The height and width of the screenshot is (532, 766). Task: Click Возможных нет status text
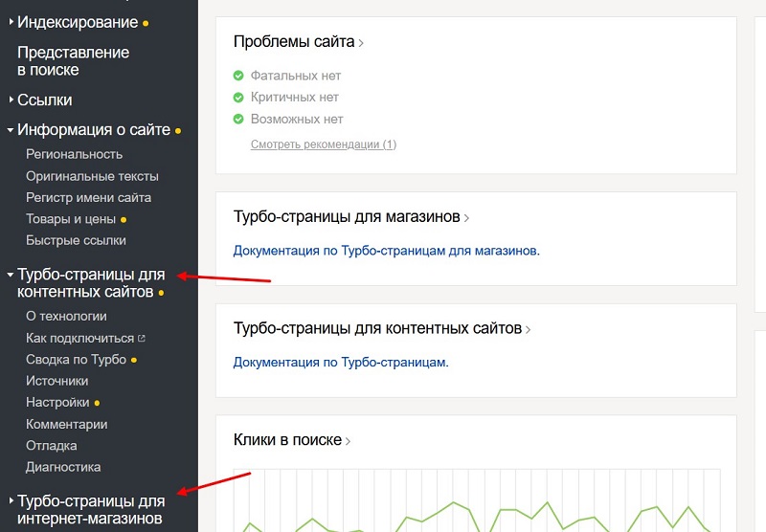297,119
